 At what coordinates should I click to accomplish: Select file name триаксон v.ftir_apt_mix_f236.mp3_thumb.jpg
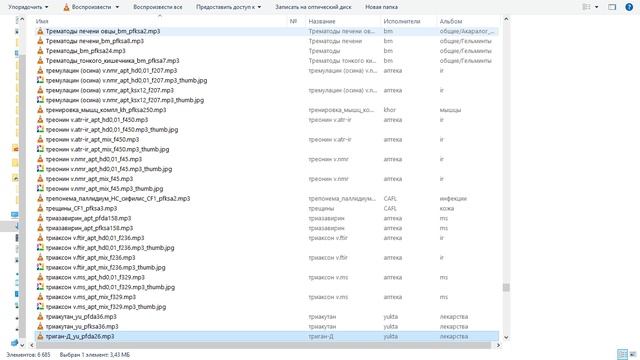105,267
